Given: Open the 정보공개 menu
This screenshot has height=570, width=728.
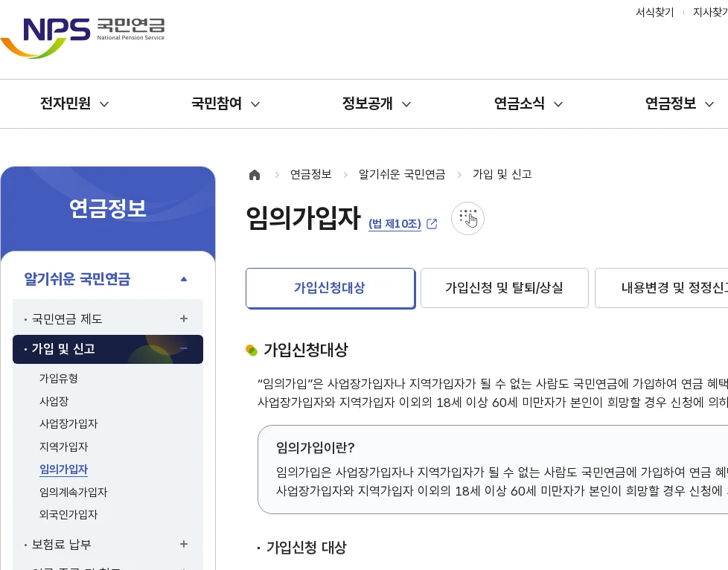Looking at the screenshot, I should point(368,103).
